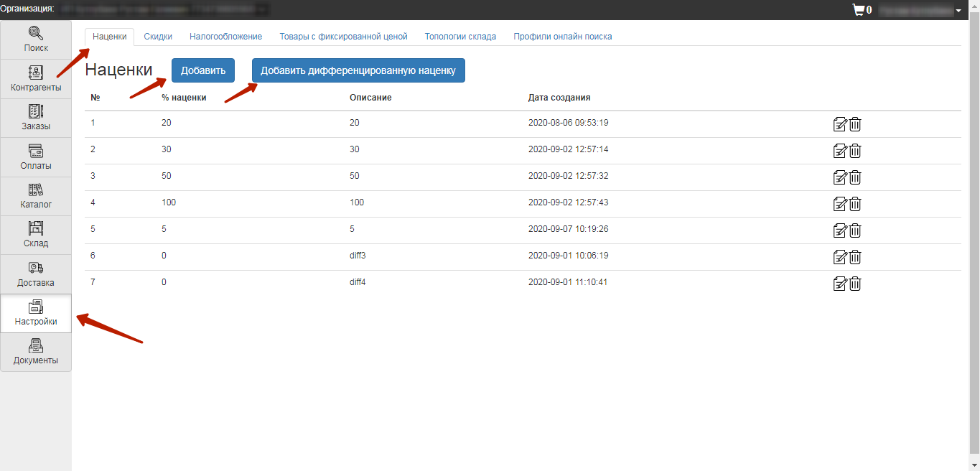
Task: Open the Доставка sidebar section
Action: point(36,274)
